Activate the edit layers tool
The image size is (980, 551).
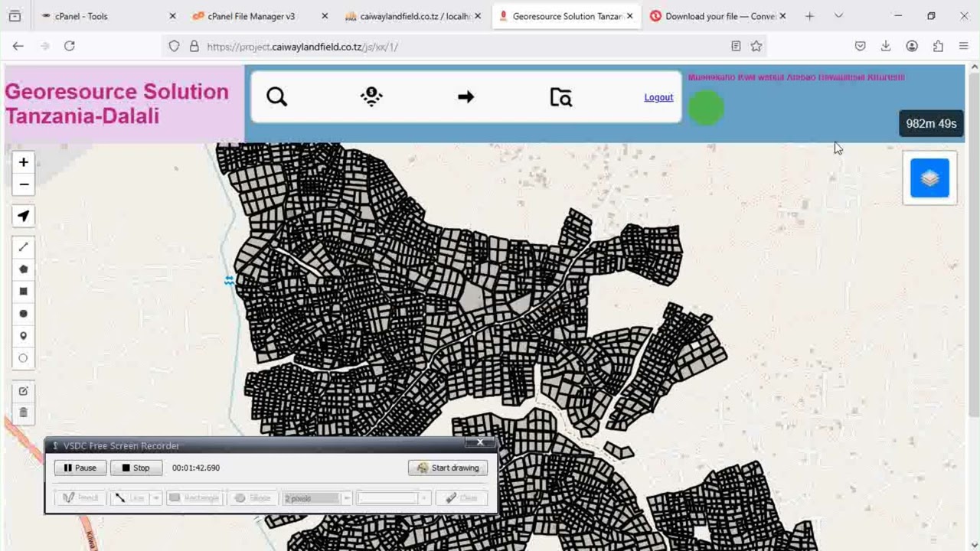tap(24, 391)
